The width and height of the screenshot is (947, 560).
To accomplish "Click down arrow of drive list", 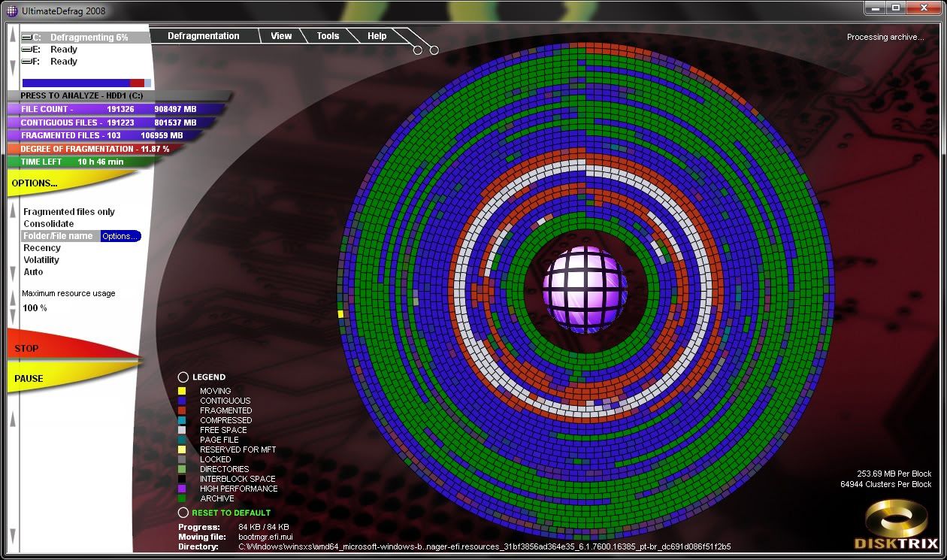I will coord(12,66).
